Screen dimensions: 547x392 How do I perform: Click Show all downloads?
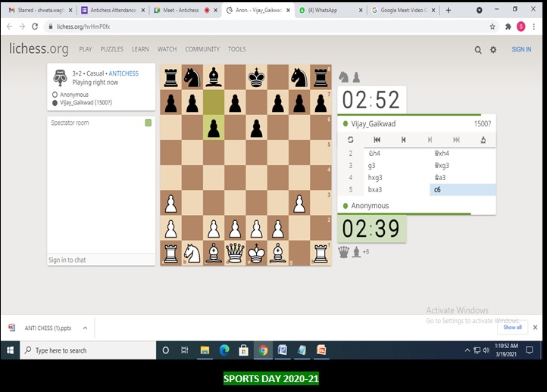(x=512, y=327)
